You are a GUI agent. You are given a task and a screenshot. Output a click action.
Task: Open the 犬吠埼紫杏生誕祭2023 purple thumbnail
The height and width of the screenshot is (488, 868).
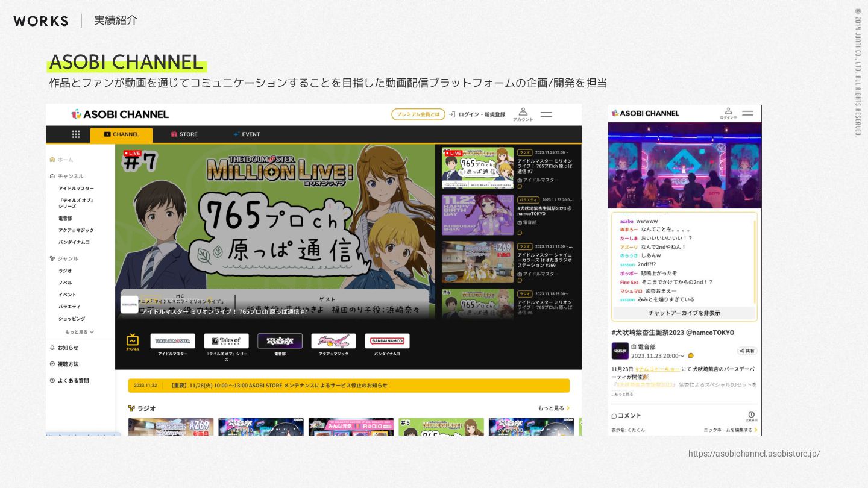pyautogui.click(x=478, y=215)
